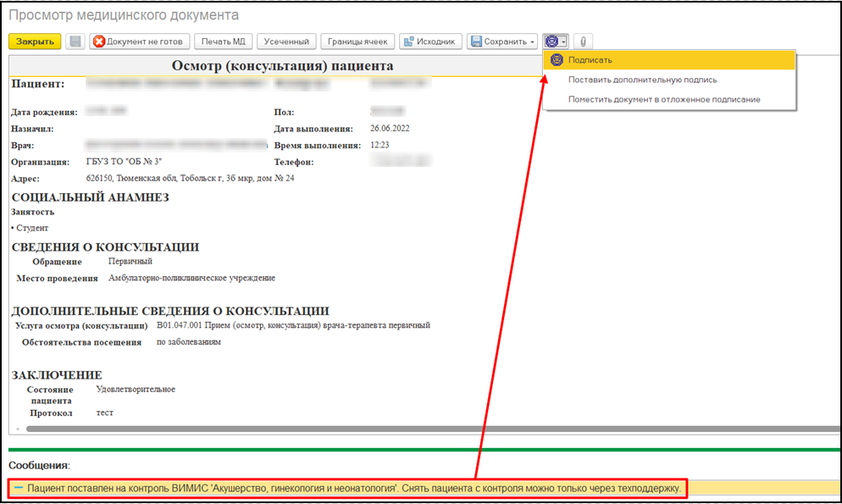Click the seal icon beside Подписать

coord(557,60)
